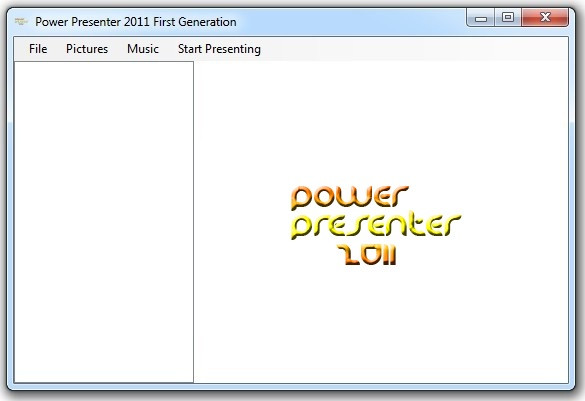
Task: Minimize the Power Presenter window
Action: tap(481, 18)
